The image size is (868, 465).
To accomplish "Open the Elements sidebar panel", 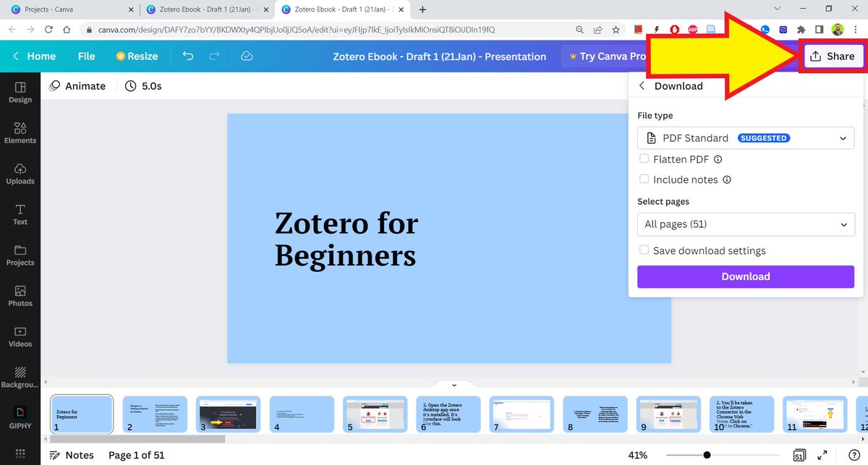I will point(20,132).
